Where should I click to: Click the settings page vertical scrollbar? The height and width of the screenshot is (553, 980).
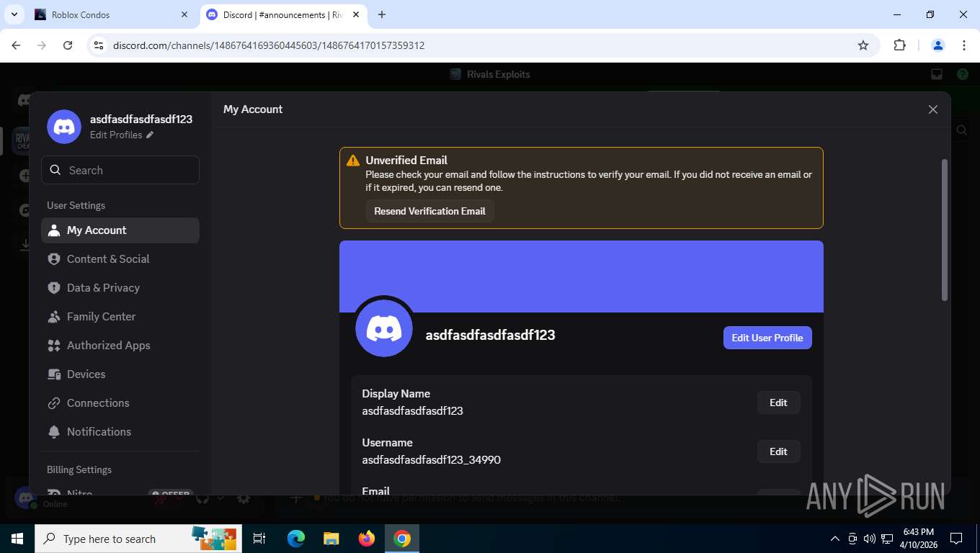pos(945,229)
